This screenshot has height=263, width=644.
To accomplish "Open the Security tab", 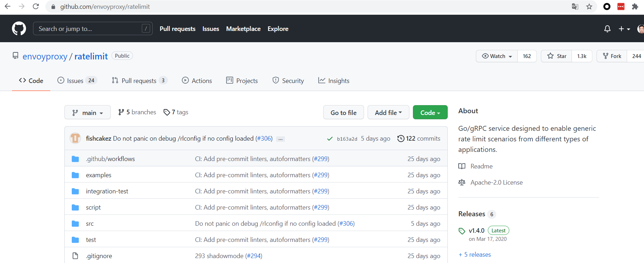I will point(288,81).
